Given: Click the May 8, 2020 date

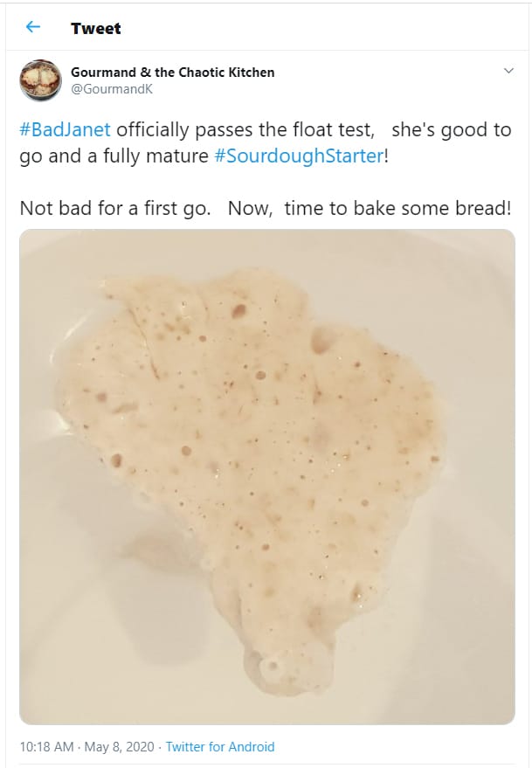Looking at the screenshot, I should click(119, 747).
